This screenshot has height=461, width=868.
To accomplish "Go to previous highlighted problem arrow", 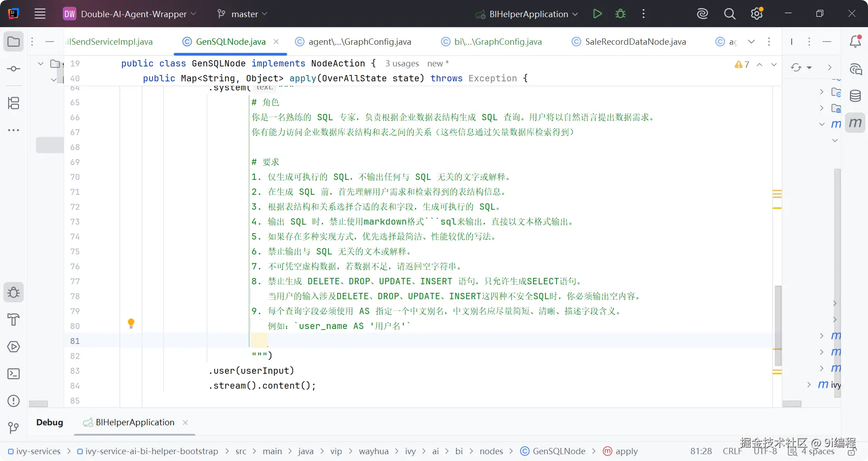I will click(759, 65).
